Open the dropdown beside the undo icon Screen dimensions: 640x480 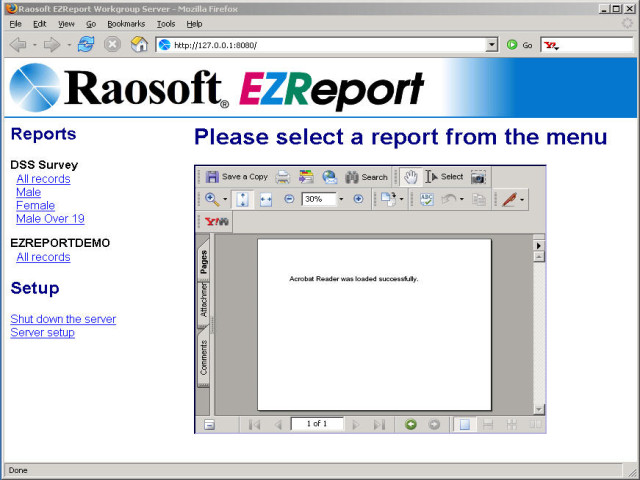(462, 200)
